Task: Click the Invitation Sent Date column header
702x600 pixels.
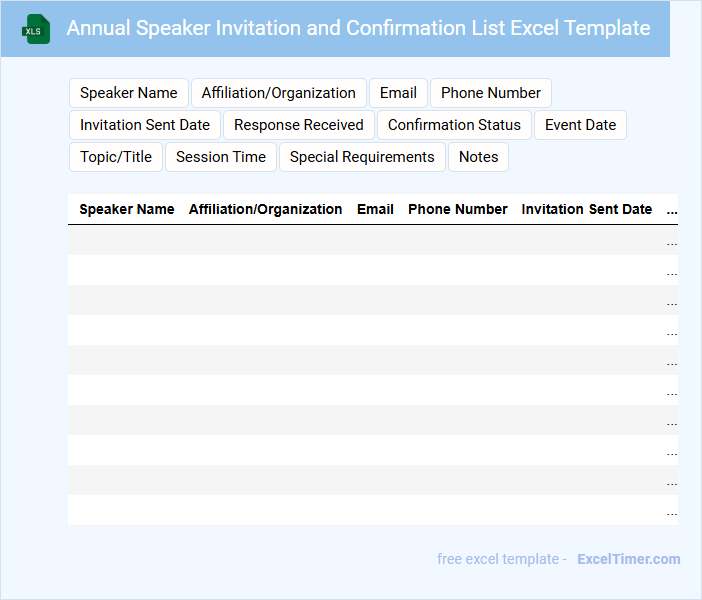Action: coord(587,210)
